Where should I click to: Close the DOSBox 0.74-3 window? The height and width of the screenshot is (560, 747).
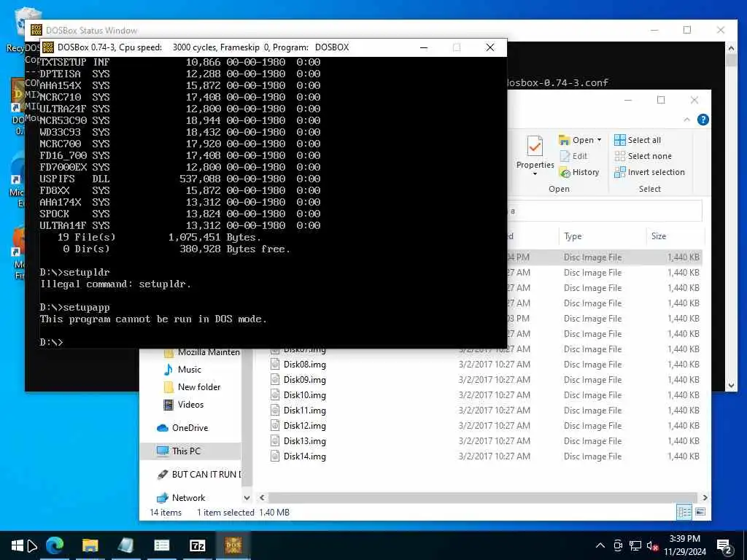489,47
